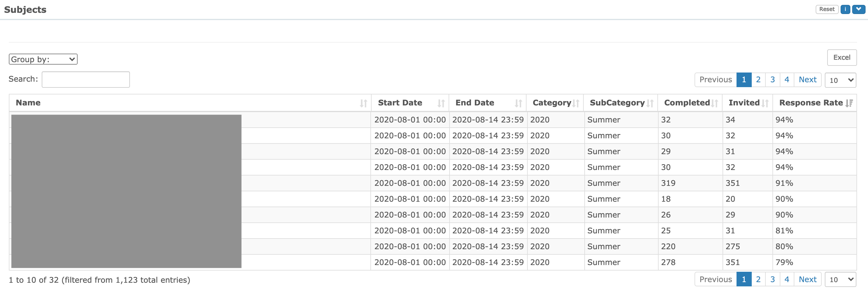
Task: Export the table to Excel
Action: click(842, 57)
